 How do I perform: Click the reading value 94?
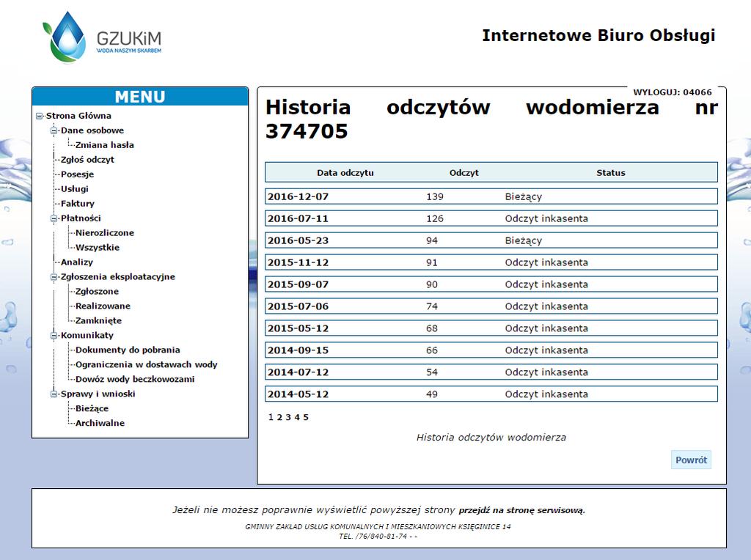432,240
